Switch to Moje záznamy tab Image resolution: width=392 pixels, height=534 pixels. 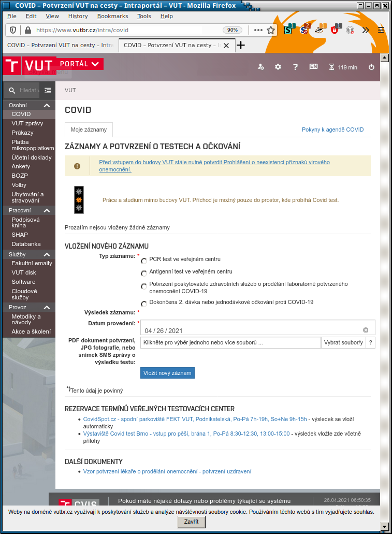point(89,129)
